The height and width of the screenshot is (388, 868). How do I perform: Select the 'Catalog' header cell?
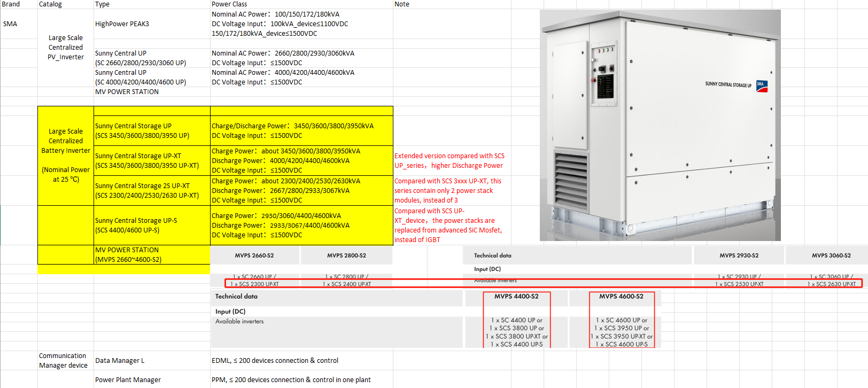coord(50,4)
